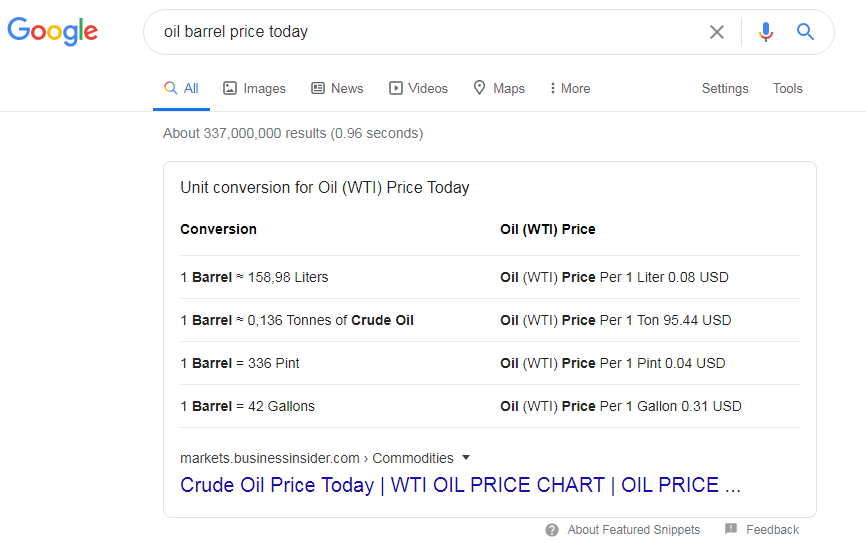866x546 pixels.
Task: Click the Feedback link
Action: [772, 530]
